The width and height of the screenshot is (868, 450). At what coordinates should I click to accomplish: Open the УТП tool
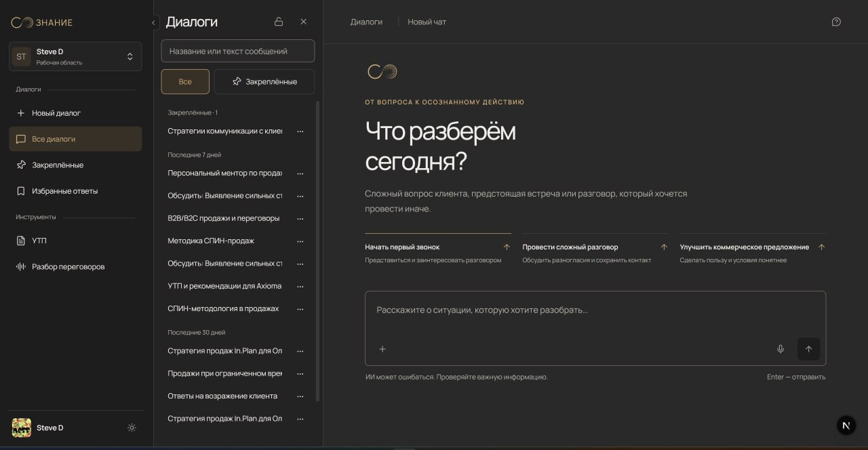coord(75,241)
